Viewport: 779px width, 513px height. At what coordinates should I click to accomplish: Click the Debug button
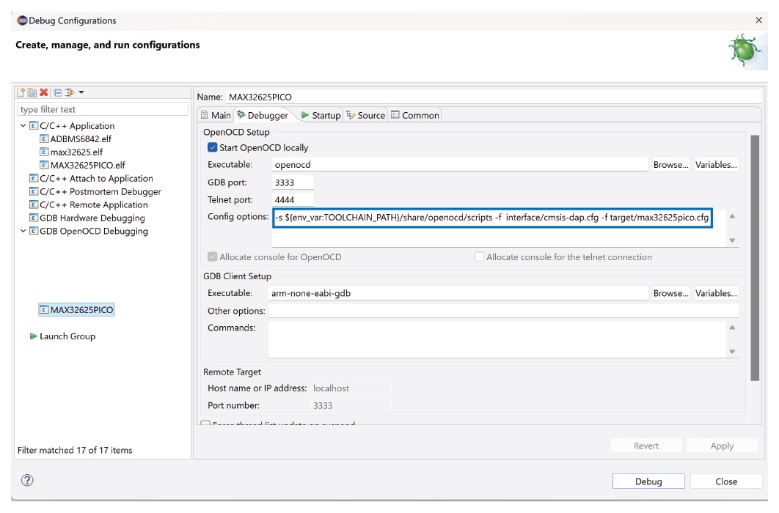[648, 481]
